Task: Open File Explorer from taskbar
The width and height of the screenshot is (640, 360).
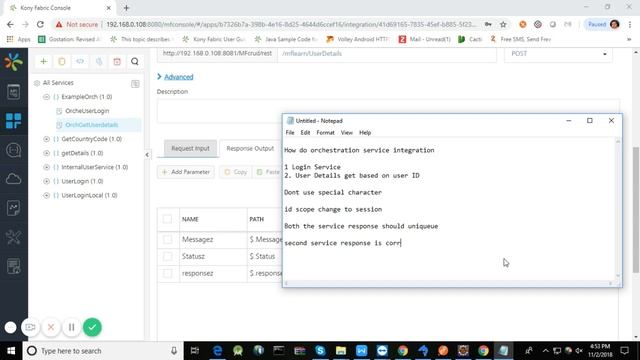Action: [x=341, y=351]
